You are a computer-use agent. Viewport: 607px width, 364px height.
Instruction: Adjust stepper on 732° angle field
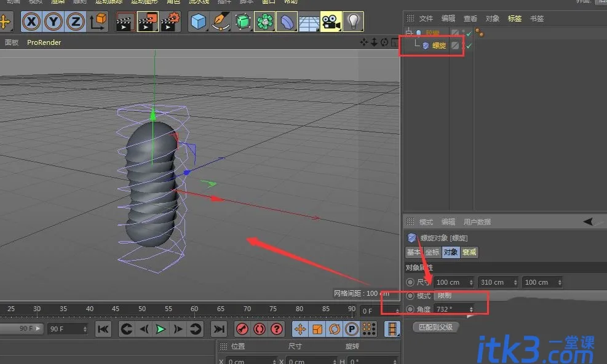point(471,309)
